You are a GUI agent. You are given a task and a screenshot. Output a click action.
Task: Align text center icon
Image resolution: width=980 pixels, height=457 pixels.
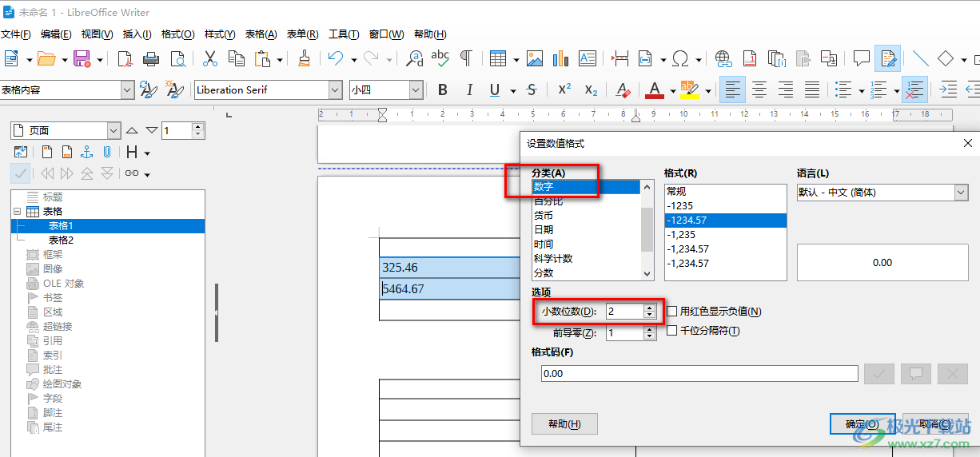(x=759, y=90)
